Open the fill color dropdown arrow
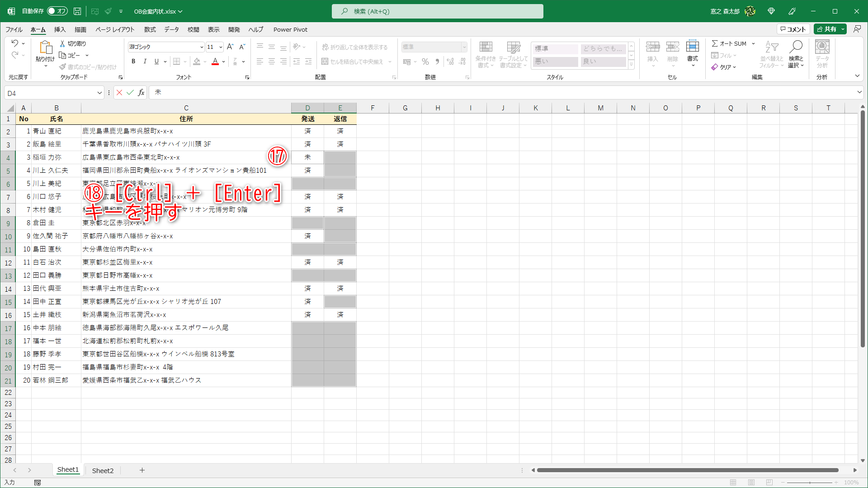Viewport: 868px width, 488px height. tap(205, 62)
